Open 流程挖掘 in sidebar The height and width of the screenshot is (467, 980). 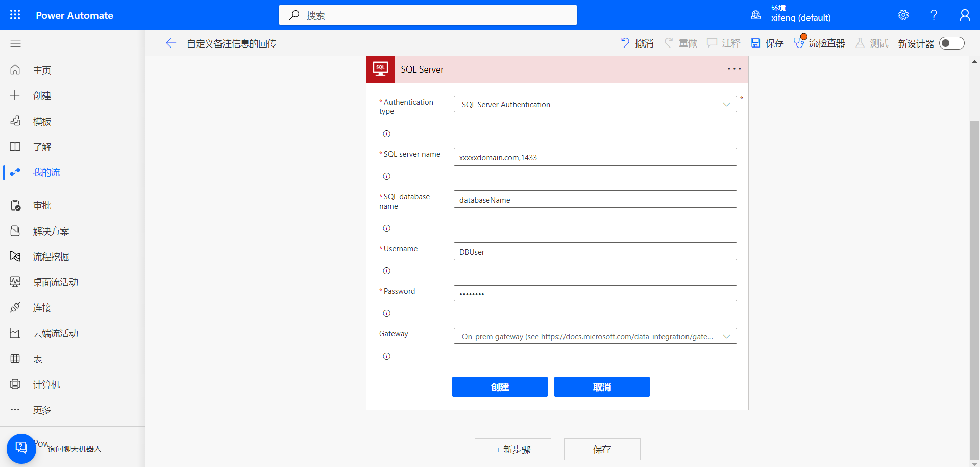(x=72, y=256)
